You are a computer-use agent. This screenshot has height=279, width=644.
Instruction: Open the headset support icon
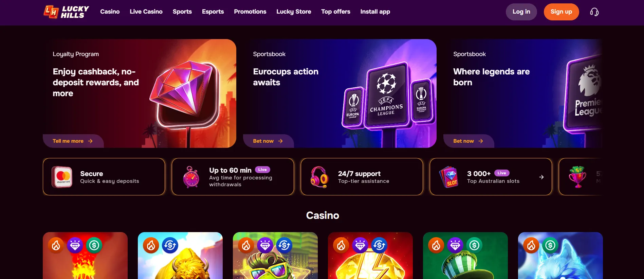click(x=594, y=12)
